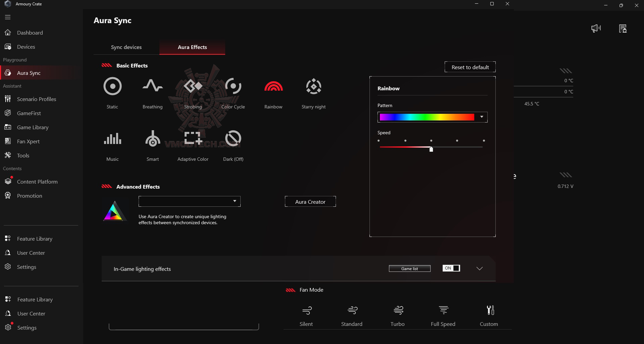Toggle In-Game lighting effects ON switch
This screenshot has height=344, width=644.
(451, 268)
